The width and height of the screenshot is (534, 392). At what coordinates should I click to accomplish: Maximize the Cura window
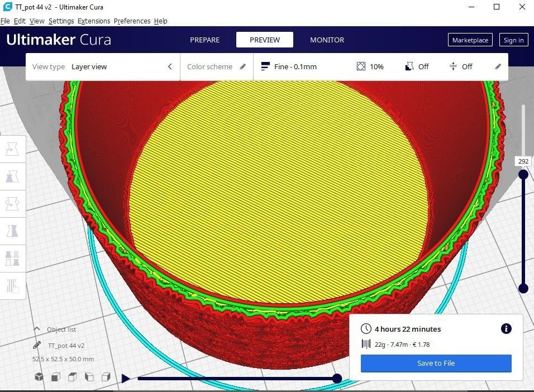497,7
